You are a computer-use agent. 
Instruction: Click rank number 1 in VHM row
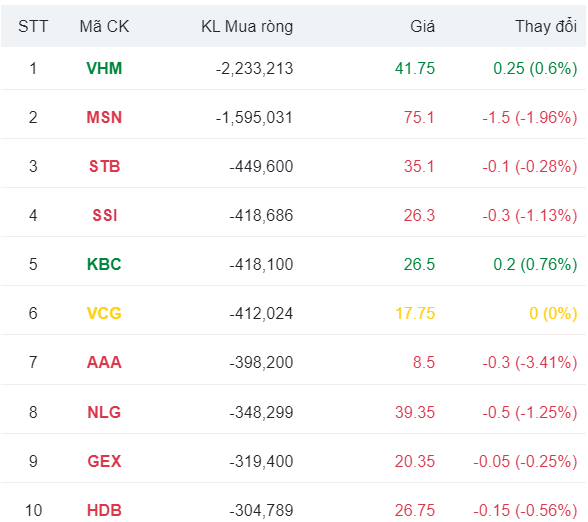[33, 69]
